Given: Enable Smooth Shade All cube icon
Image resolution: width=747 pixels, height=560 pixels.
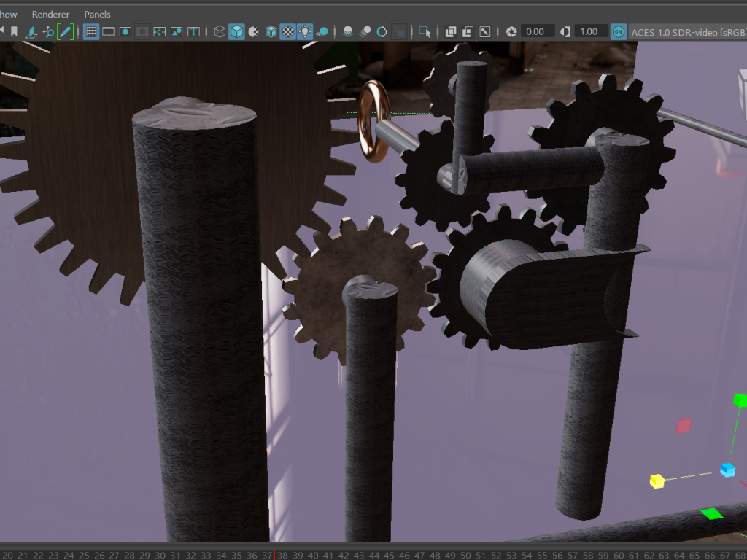Looking at the screenshot, I should point(236,32).
